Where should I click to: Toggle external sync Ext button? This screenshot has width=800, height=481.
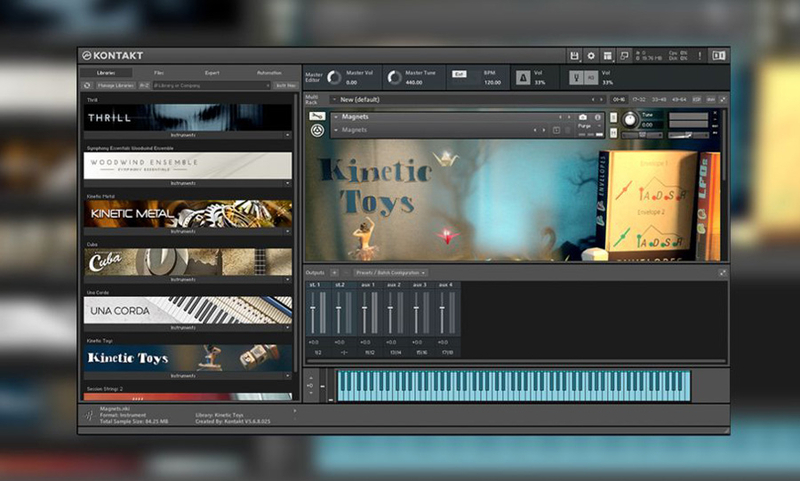(459, 74)
